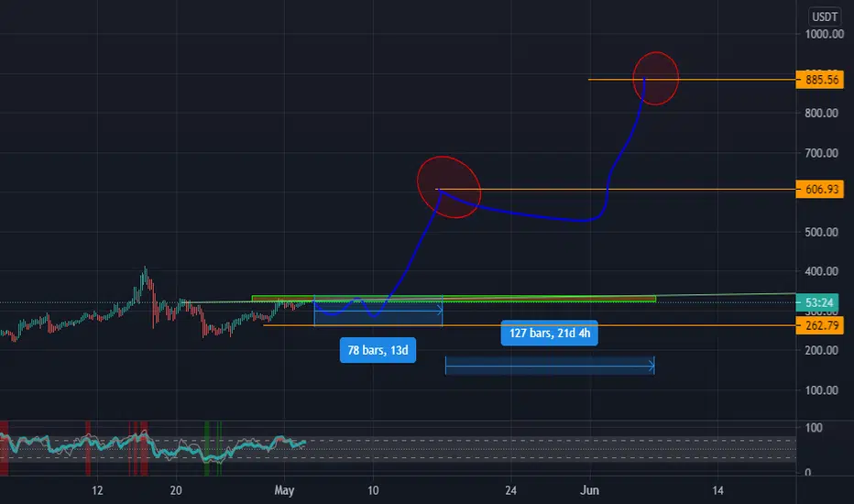Screen dimensions: 854x504
Task: Click the USDT currency label
Action: coord(825,16)
